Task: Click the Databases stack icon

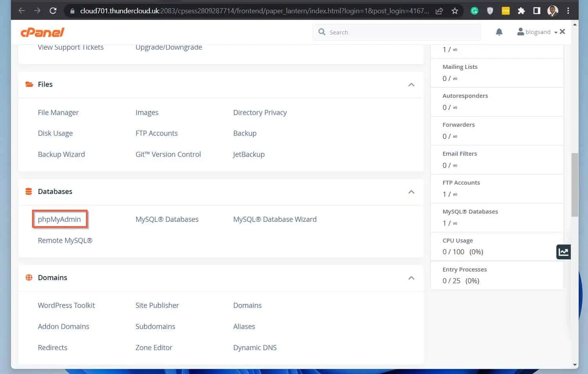Action: [x=29, y=191]
